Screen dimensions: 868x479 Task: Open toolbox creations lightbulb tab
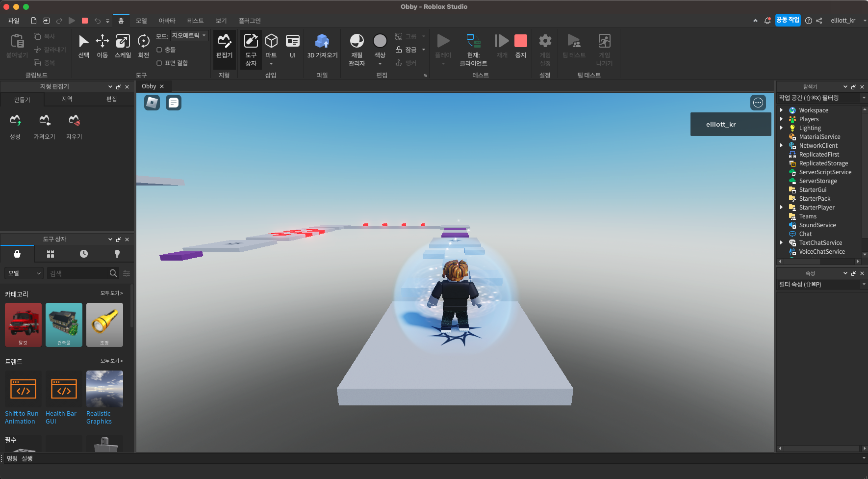point(117,254)
